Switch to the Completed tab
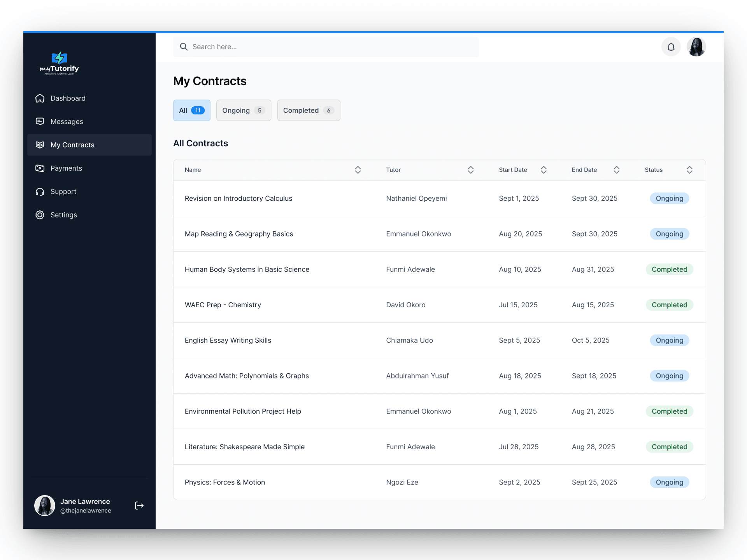The width and height of the screenshot is (747, 560). 308,110
